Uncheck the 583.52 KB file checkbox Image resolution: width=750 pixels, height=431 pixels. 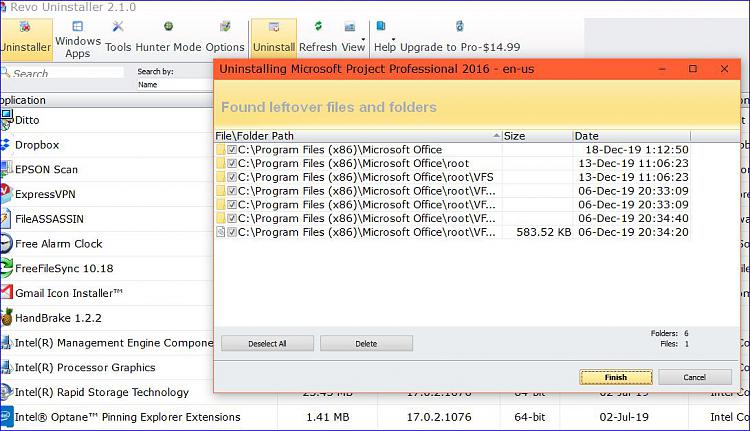pyautogui.click(x=232, y=232)
